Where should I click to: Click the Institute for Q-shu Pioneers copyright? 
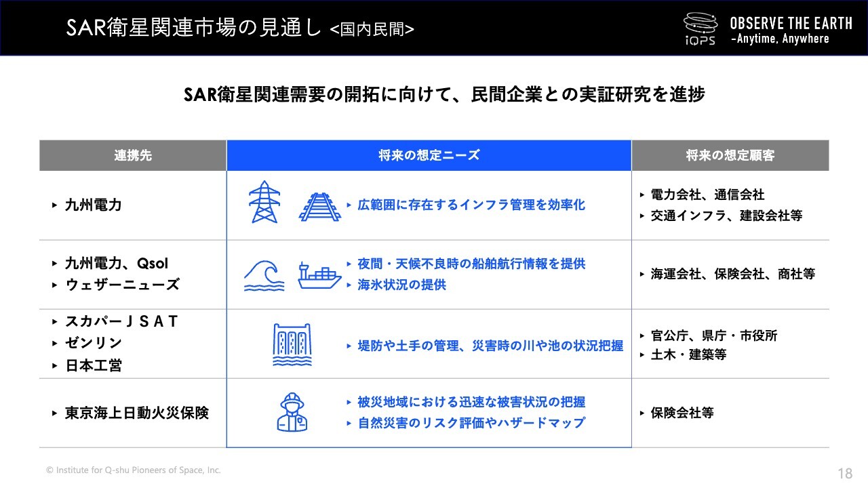tap(133, 470)
